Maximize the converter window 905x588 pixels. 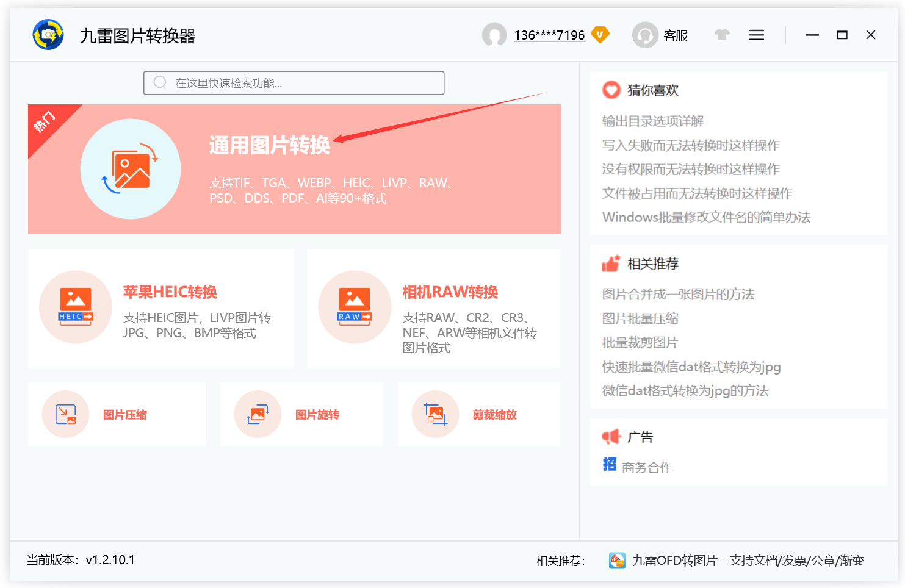842,35
